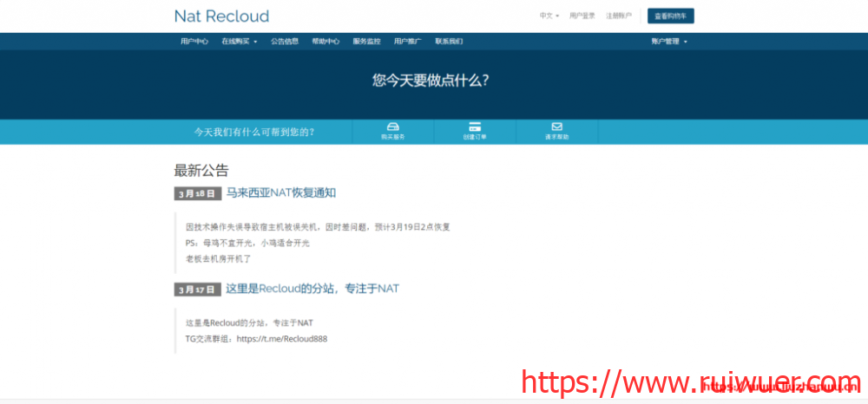
Task: Click the Nat Recloud logo
Action: pos(221,16)
